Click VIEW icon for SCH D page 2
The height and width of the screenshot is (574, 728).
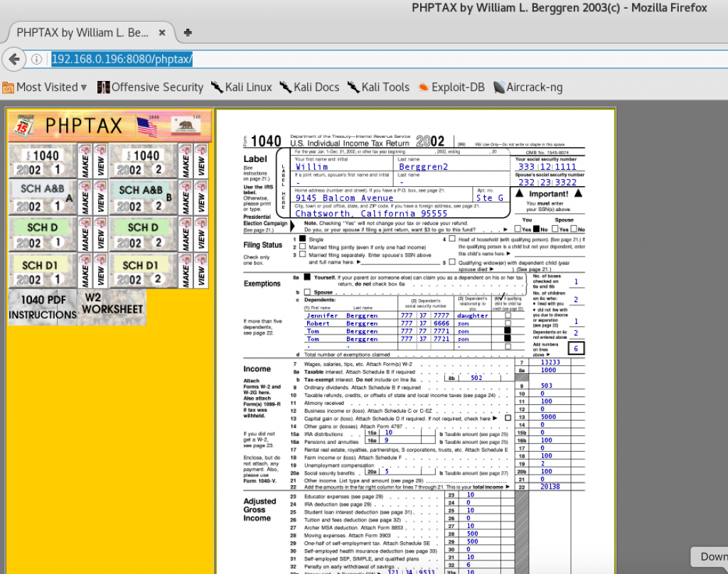pyautogui.click(x=201, y=234)
